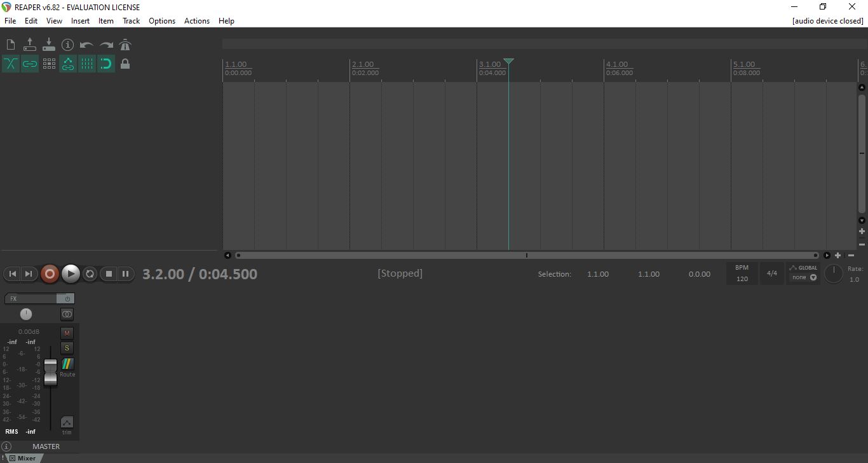The width and height of the screenshot is (868, 463).
Task: Toggle auto-crossfade X icon
Action: coord(11,64)
